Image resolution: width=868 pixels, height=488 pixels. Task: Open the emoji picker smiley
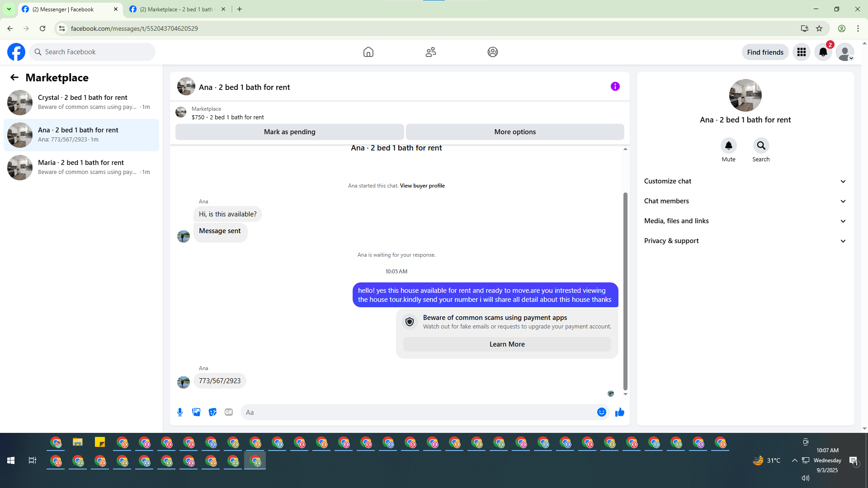tap(602, 412)
